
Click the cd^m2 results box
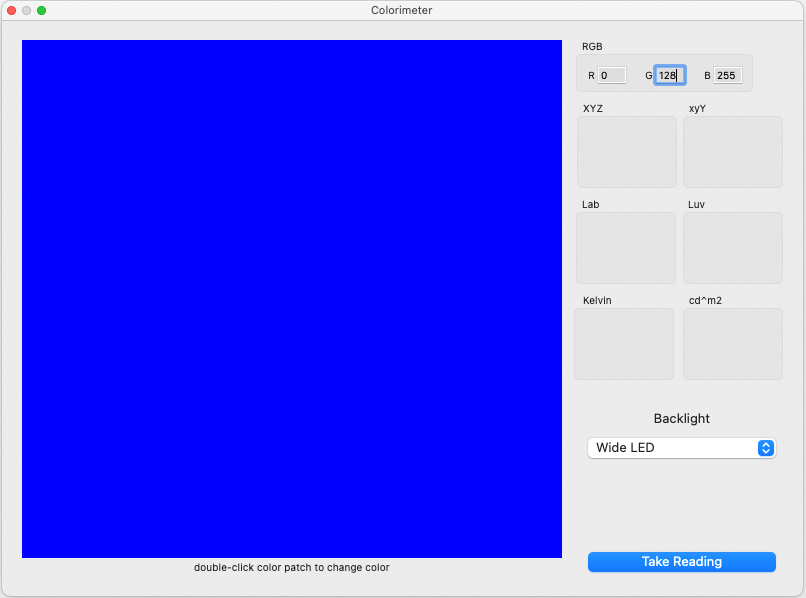click(732, 344)
